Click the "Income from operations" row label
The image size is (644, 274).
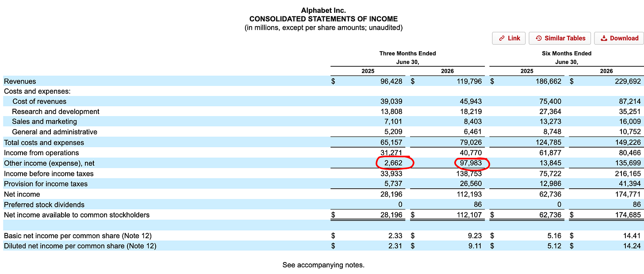tap(42, 153)
